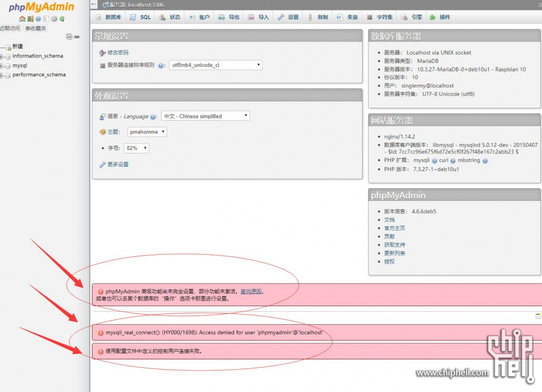Click the log out door icon in sidebar

tap(30, 19)
